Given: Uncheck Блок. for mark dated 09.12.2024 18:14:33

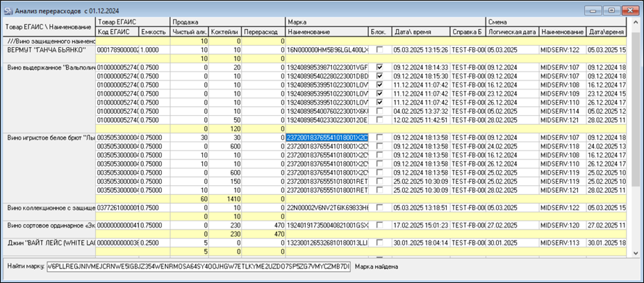Looking at the screenshot, I should [x=379, y=67].
